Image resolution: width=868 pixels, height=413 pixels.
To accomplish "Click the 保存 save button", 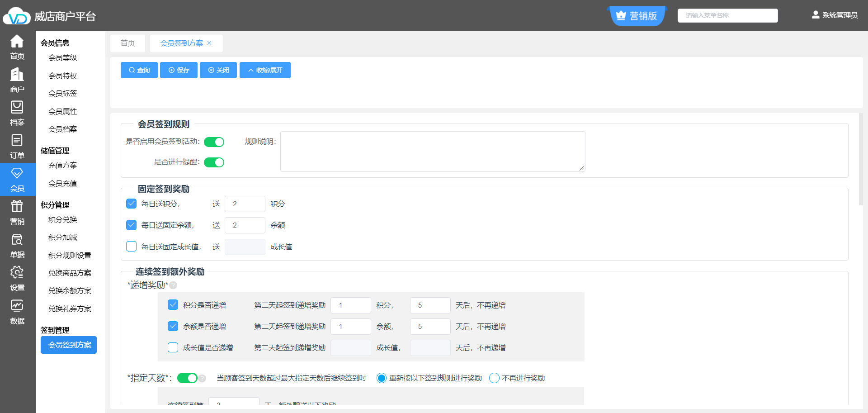I will (x=179, y=70).
